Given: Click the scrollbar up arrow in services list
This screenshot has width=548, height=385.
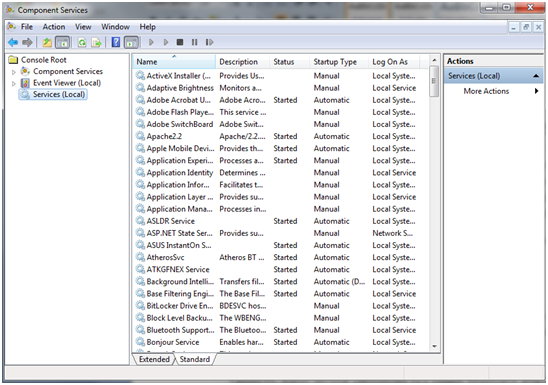Looking at the screenshot, I should point(434,60).
